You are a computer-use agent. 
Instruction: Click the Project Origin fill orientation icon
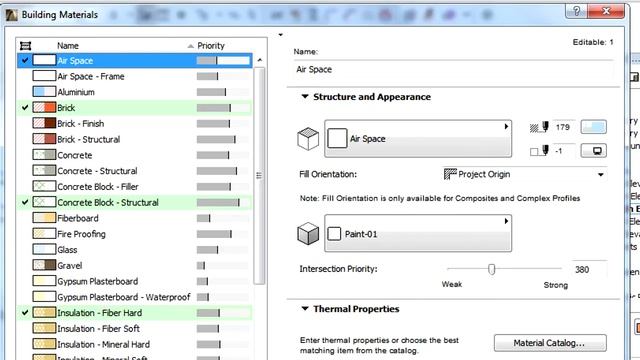450,174
